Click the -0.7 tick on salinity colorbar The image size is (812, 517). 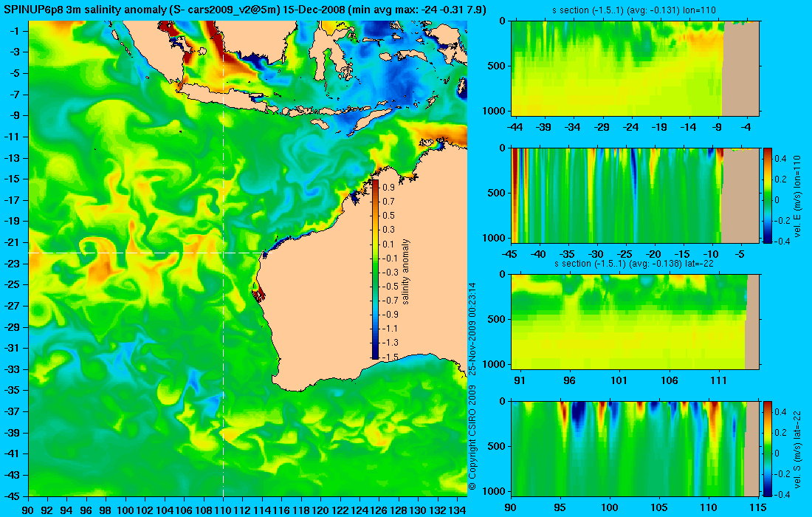click(x=390, y=300)
